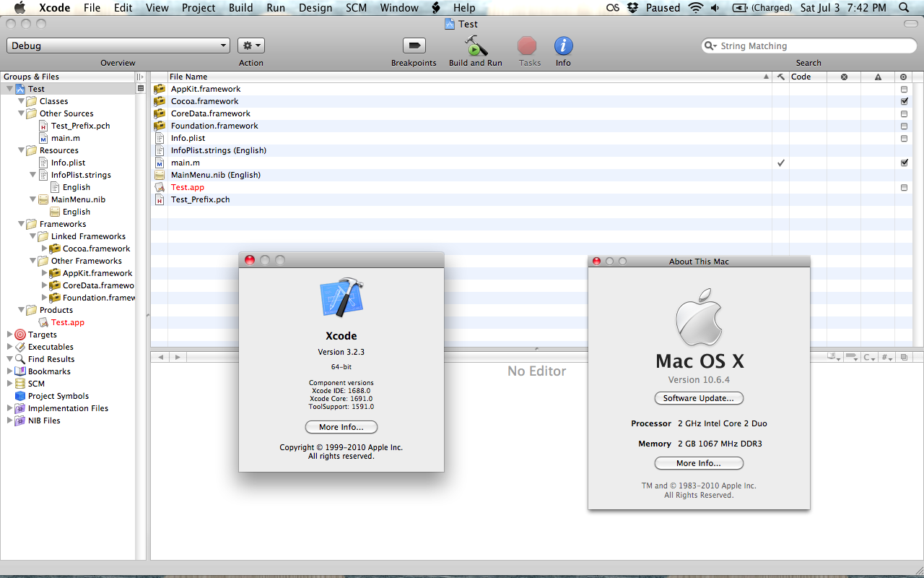Toggle target checkbox for Foundation.framework
The height and width of the screenshot is (578, 924).
pyautogui.click(x=904, y=126)
